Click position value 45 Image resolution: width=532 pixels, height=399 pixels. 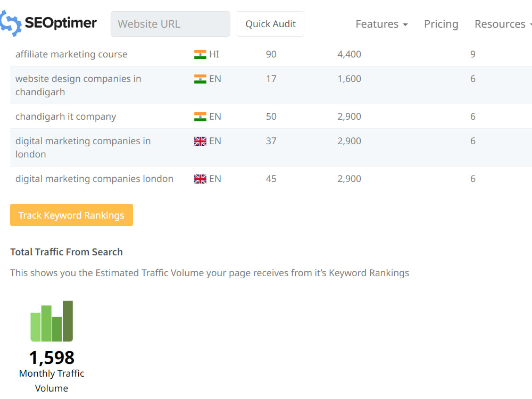click(271, 179)
